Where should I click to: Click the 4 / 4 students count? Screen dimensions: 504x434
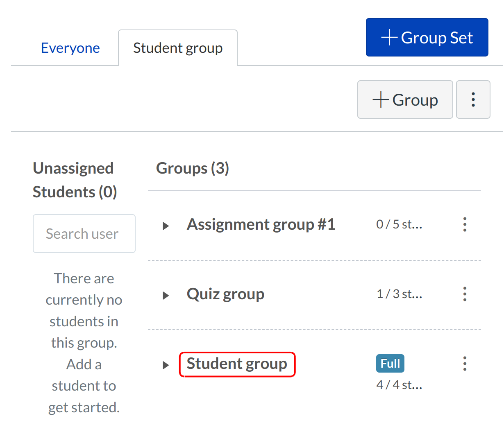[399, 385]
